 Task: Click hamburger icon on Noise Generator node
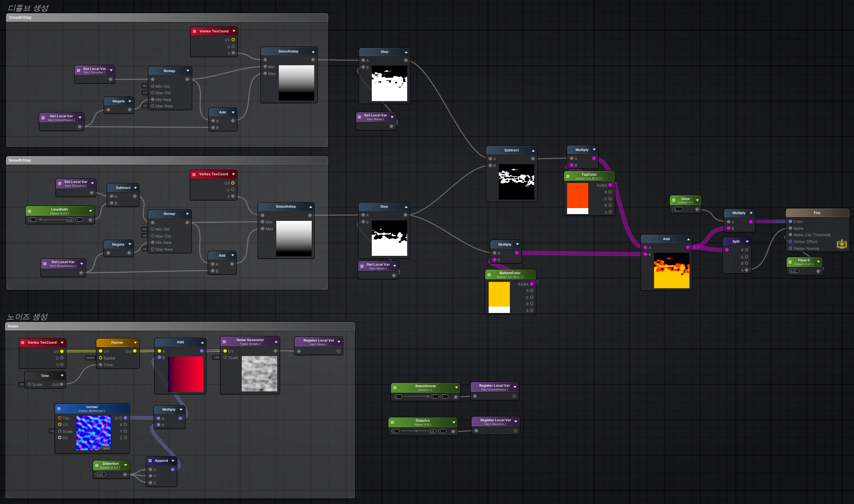point(224,342)
